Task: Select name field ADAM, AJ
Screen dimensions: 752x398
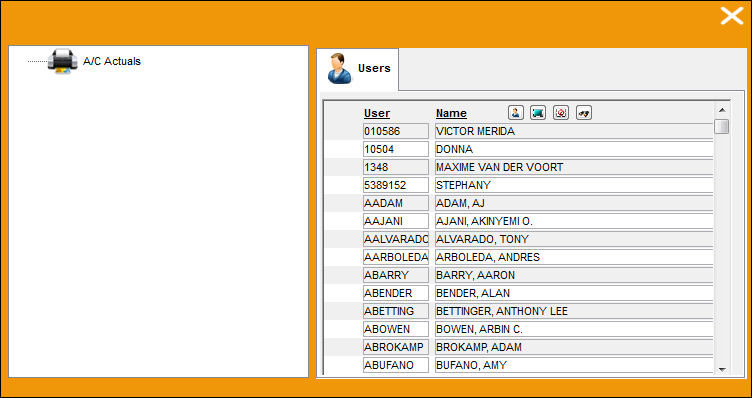Action: click(x=574, y=203)
